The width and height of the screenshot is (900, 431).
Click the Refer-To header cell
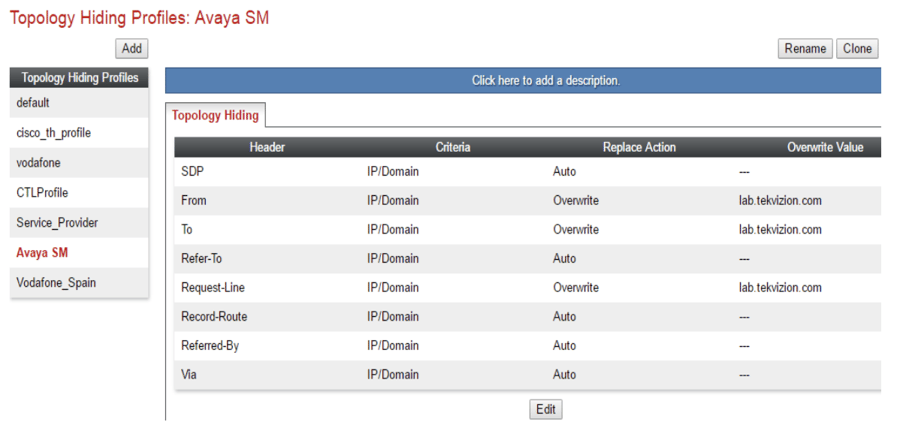pos(201,259)
